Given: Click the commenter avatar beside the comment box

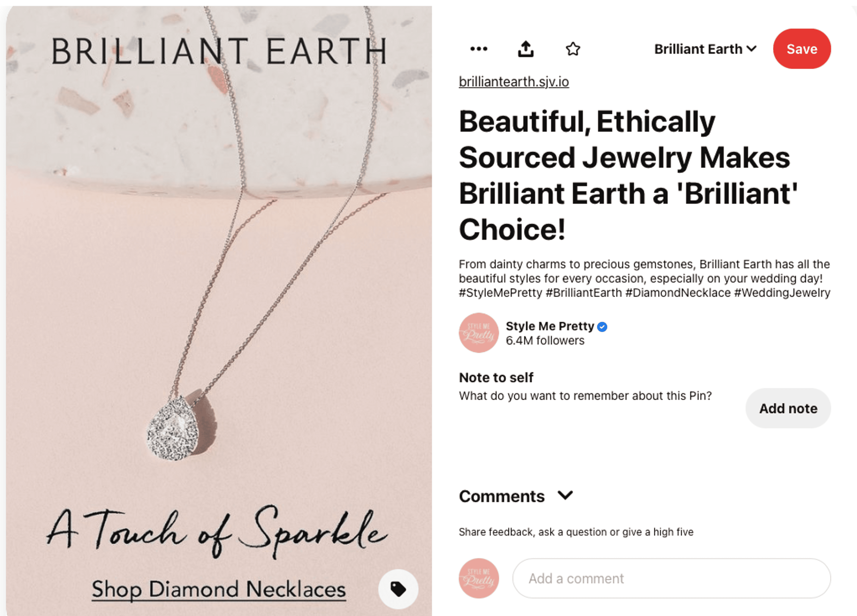Looking at the screenshot, I should [479, 578].
